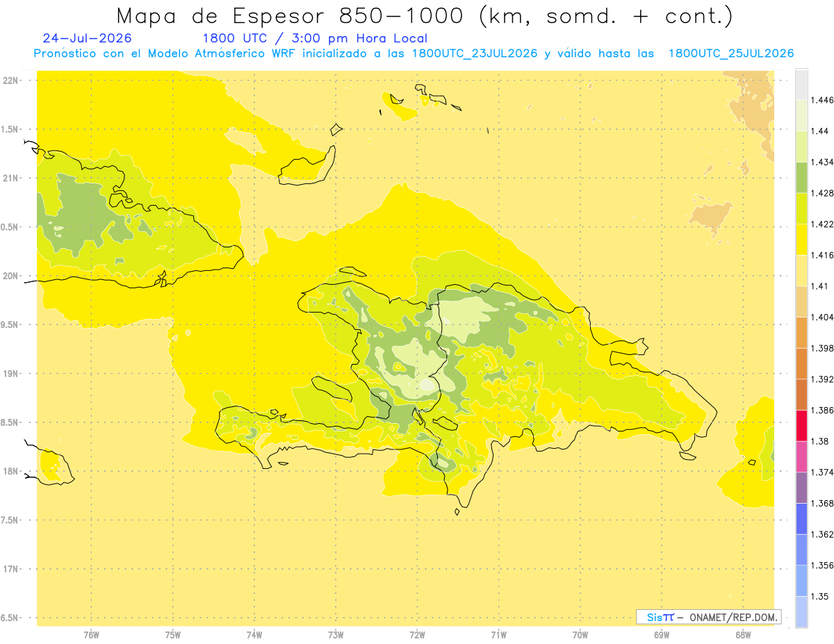Select the '71W' longitude label
Image resolution: width=834 pixels, height=644 pixels.
click(x=498, y=634)
